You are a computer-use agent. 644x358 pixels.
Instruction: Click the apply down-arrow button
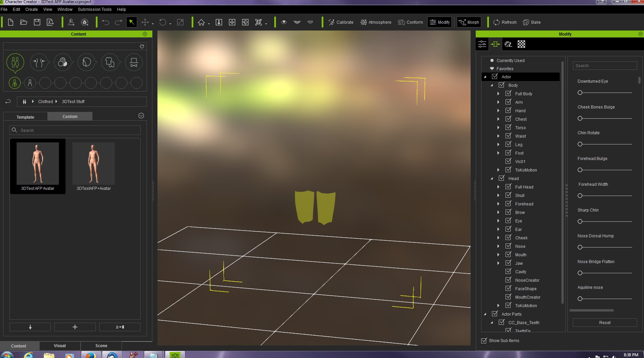pyautogui.click(x=30, y=327)
